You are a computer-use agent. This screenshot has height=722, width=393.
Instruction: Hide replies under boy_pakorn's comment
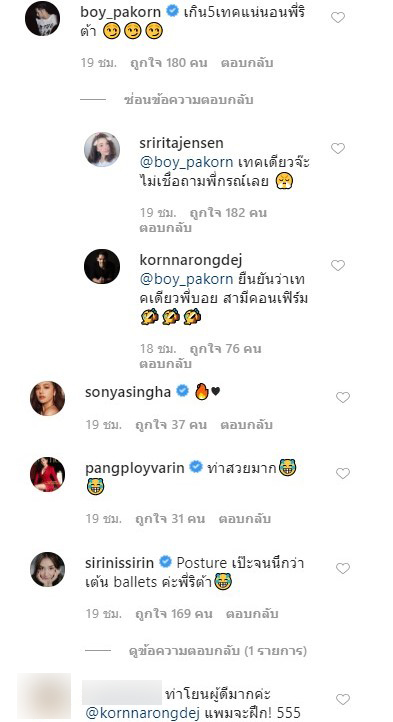click(188, 100)
